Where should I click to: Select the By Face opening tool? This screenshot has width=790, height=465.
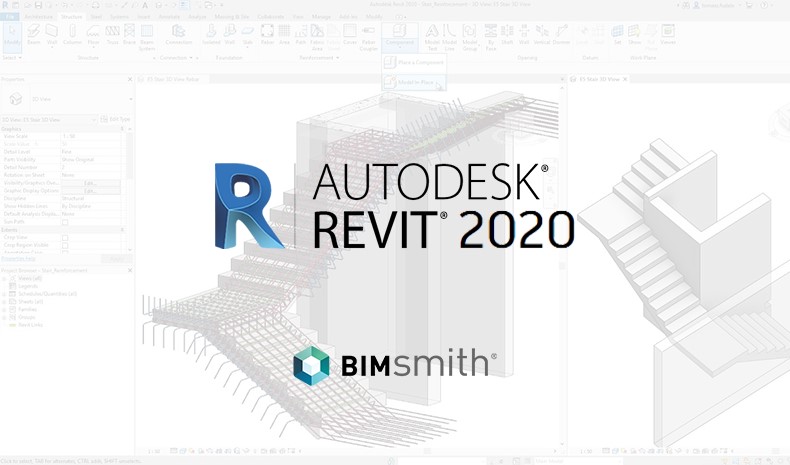point(491,37)
